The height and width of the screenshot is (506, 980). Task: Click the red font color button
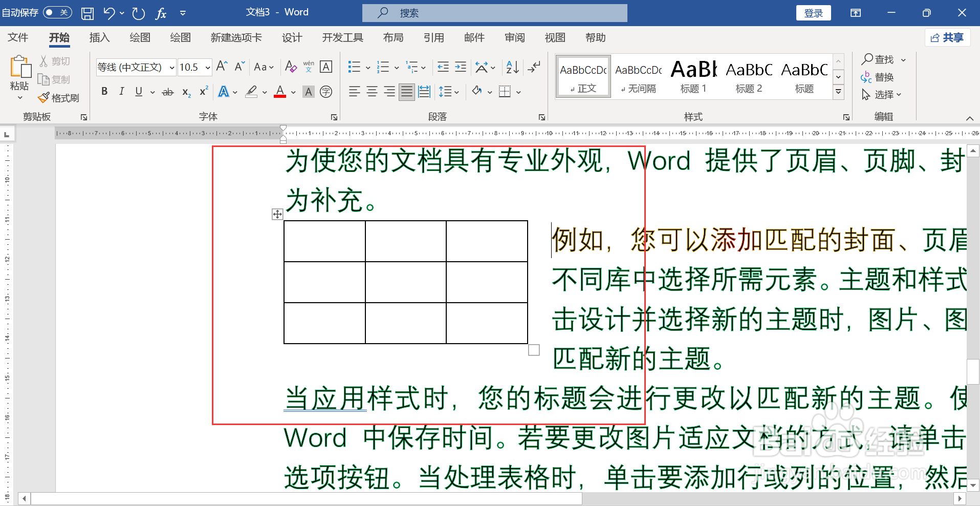point(280,92)
